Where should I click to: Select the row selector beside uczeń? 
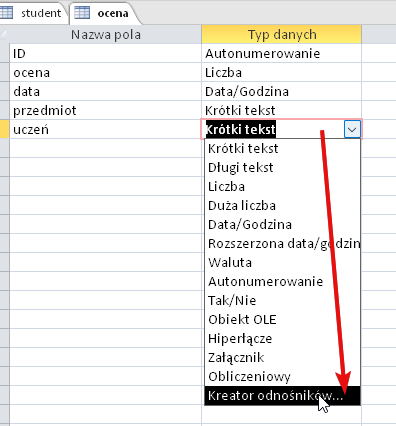click(x=5, y=129)
